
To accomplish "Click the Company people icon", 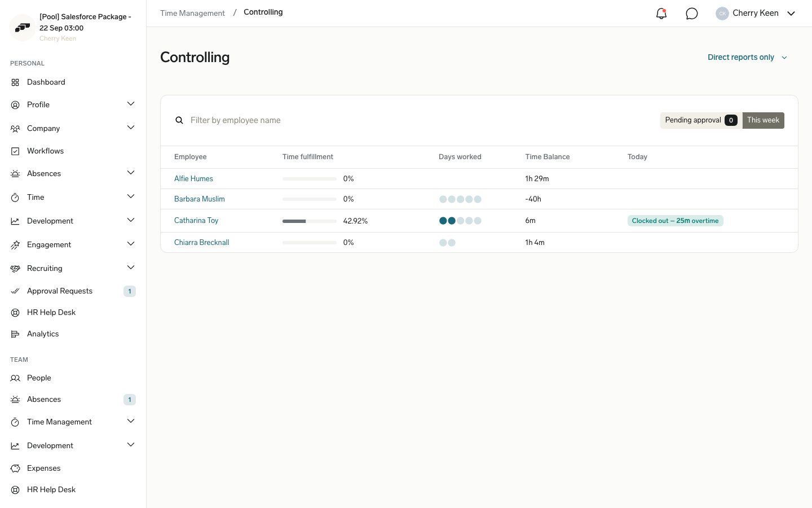I will pyautogui.click(x=15, y=129).
